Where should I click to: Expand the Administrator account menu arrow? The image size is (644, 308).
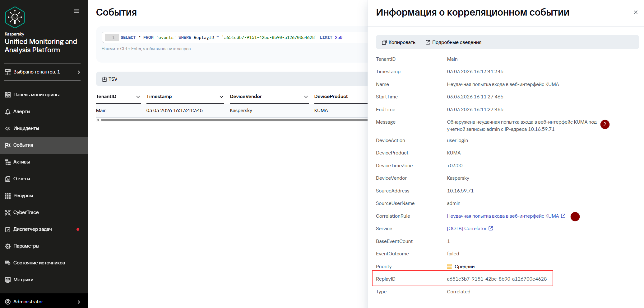coord(79,302)
